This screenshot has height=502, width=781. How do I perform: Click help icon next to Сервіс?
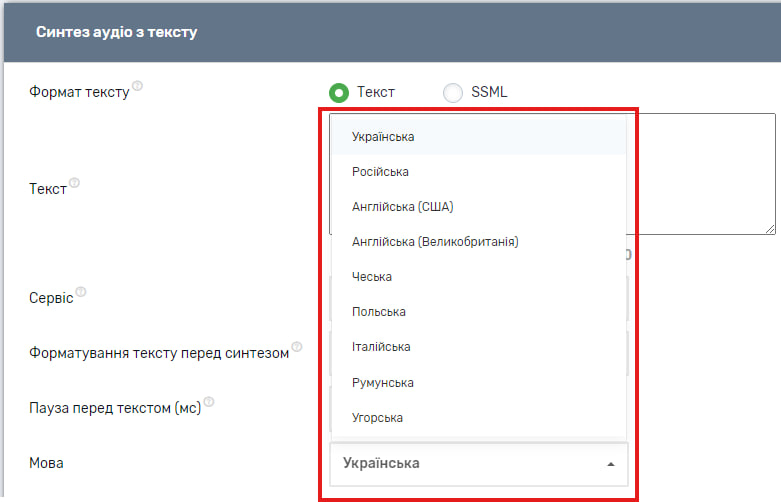tap(81, 293)
